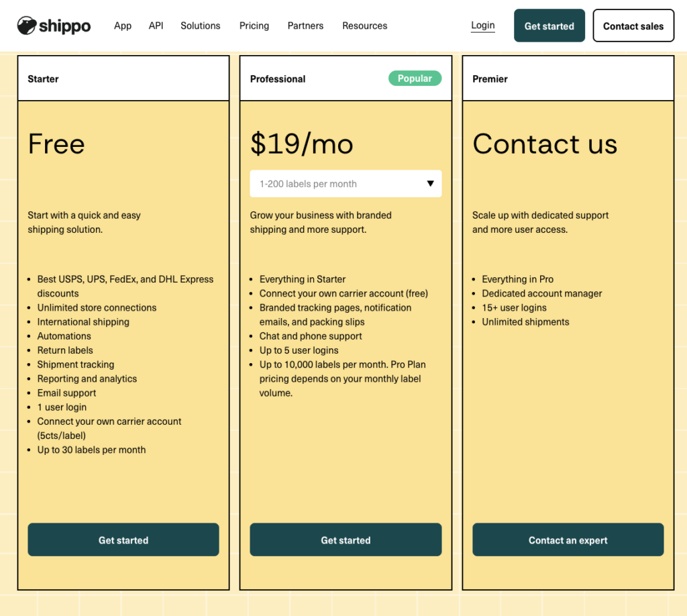Viewport: 687px width, 616px height.
Task: Click the green Popular badge
Action: pos(415,79)
